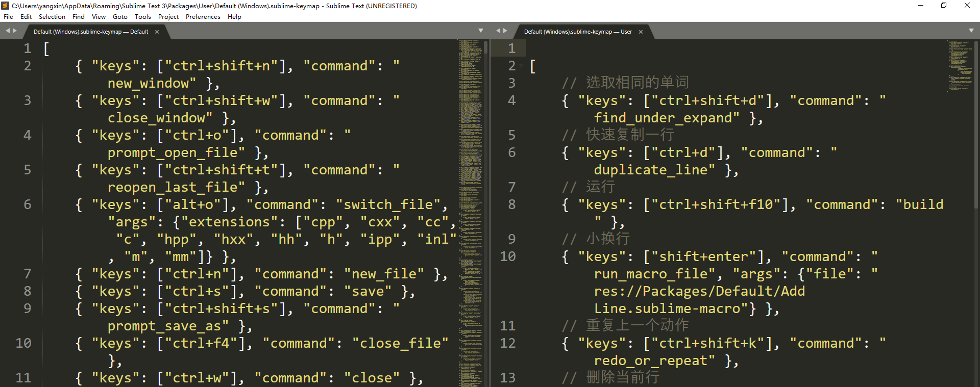980x387 pixels.
Task: Select the 'Default (Windows).sublime-keymap — User' tab
Action: coord(578,32)
